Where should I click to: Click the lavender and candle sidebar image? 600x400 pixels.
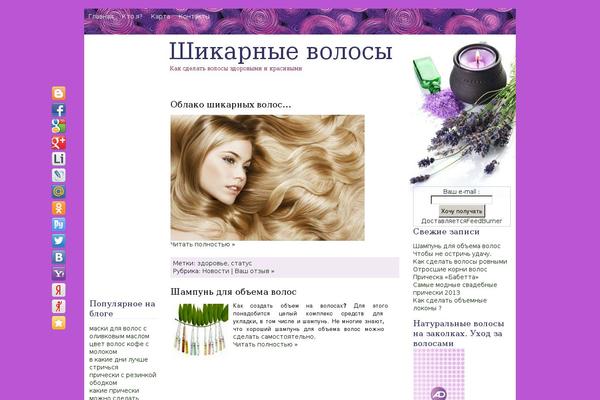click(x=463, y=114)
